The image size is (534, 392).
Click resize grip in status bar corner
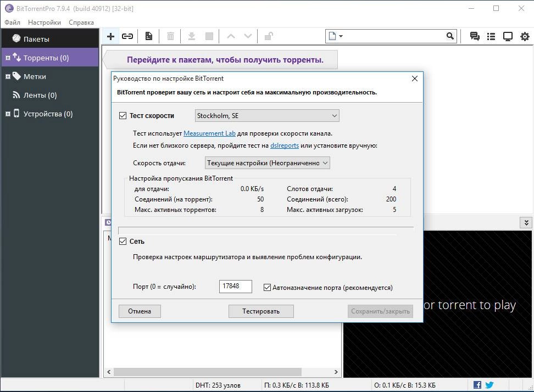point(530,388)
